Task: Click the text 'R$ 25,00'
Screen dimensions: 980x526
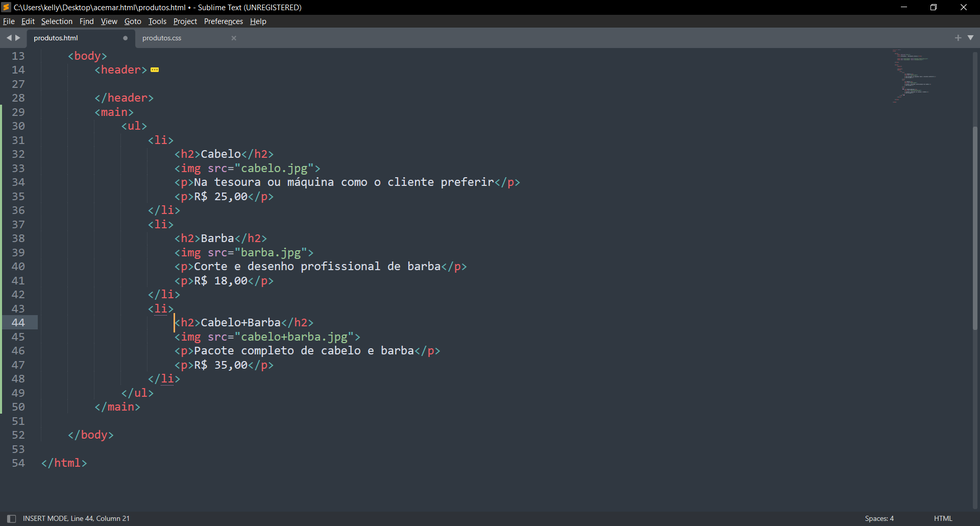Action: [x=220, y=197]
